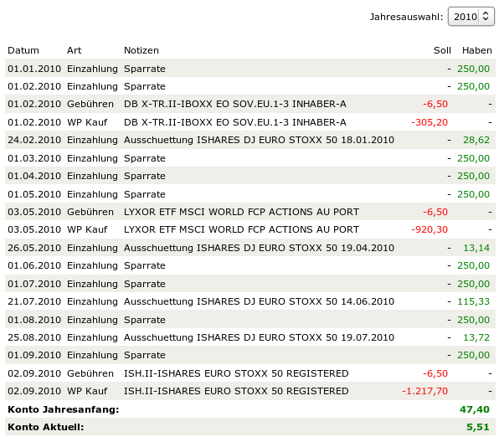
Task: Click the Ausschuettung 18.01.2010 note text
Action: tap(259, 140)
